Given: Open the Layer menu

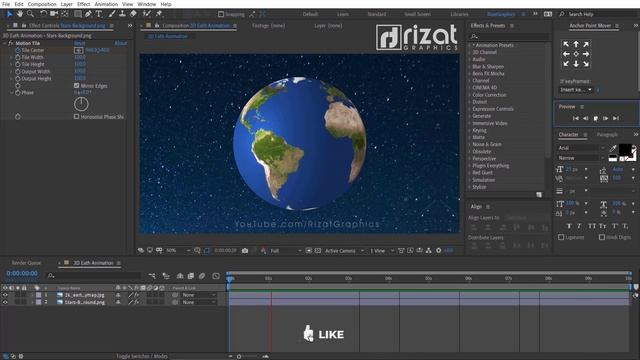Looking at the screenshot, I should (x=67, y=4).
